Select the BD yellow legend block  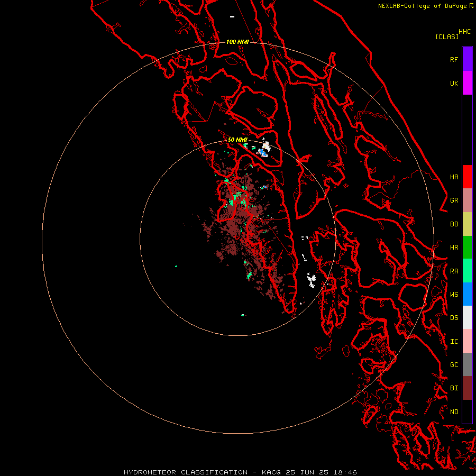pos(467,224)
